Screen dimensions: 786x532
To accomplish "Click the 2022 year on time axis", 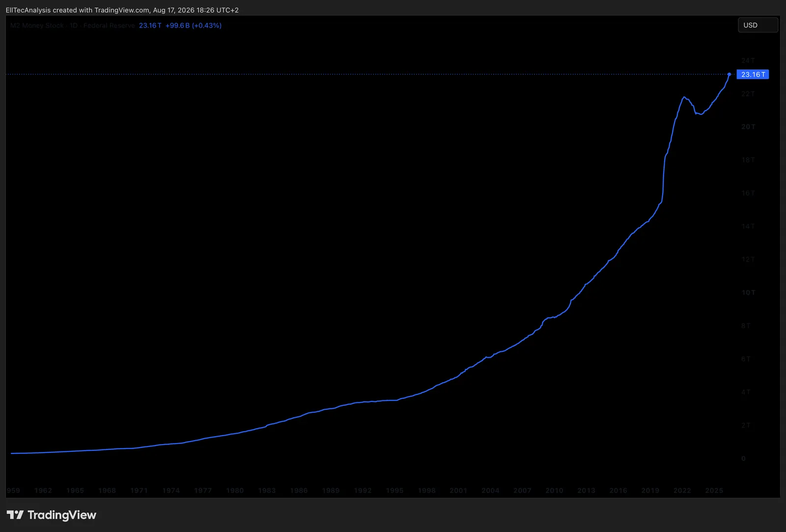I will (682, 490).
